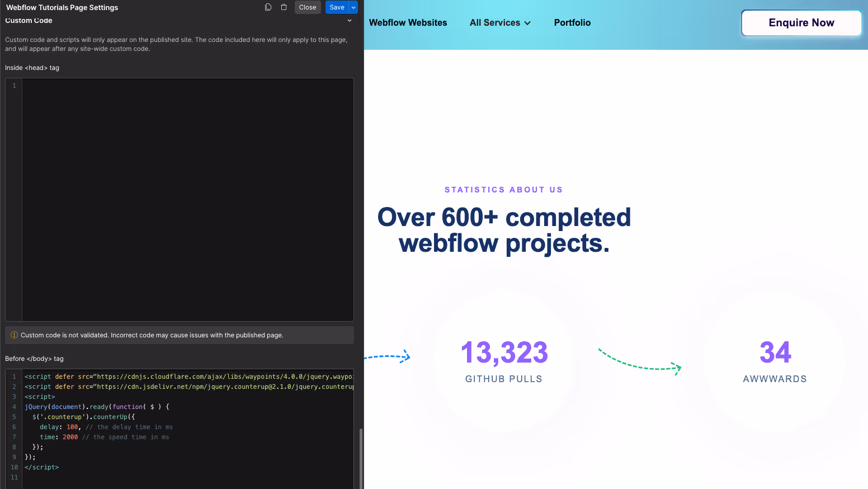The width and height of the screenshot is (868, 489).
Task: Click the copy page settings icon
Action: click(x=268, y=7)
